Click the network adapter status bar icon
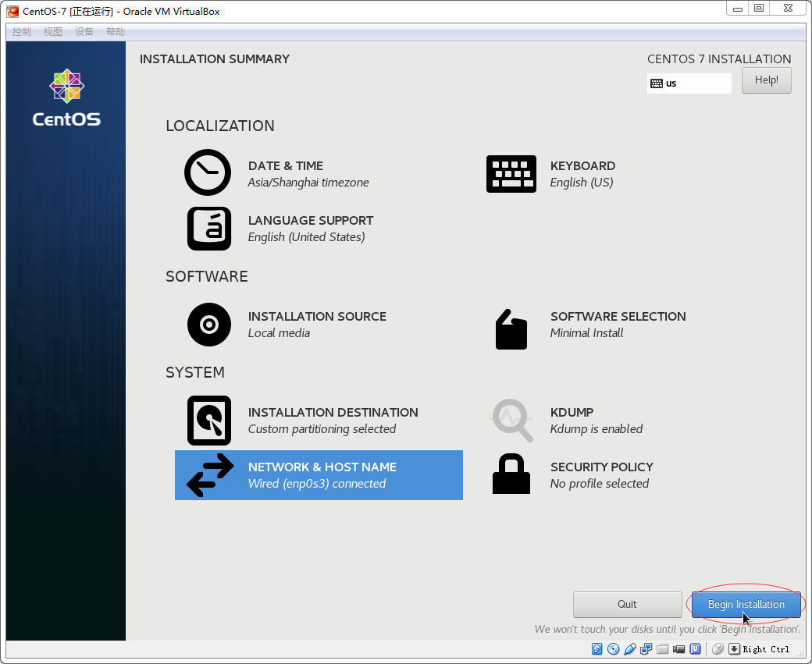812x664 pixels. pos(646,649)
